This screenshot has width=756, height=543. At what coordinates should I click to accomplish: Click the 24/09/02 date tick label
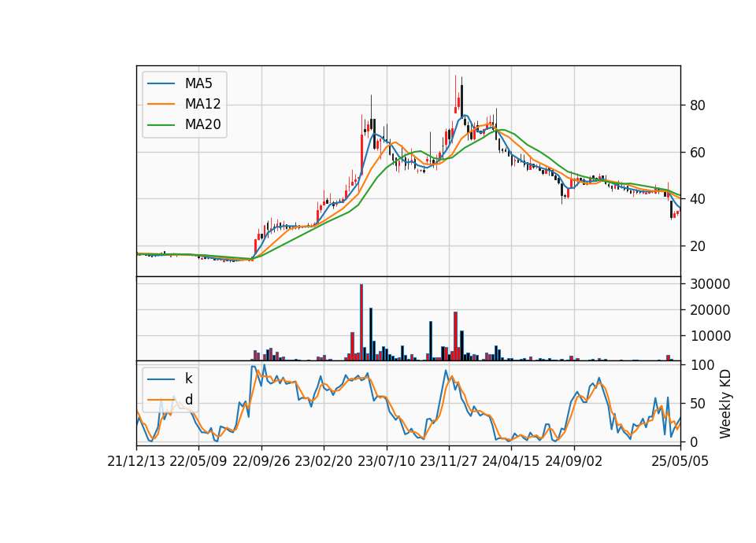click(574, 461)
